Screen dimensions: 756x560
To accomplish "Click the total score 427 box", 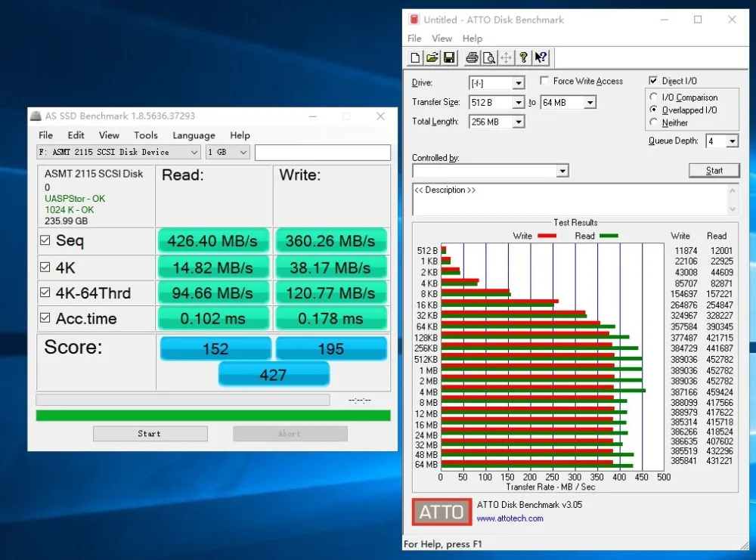I will click(274, 374).
